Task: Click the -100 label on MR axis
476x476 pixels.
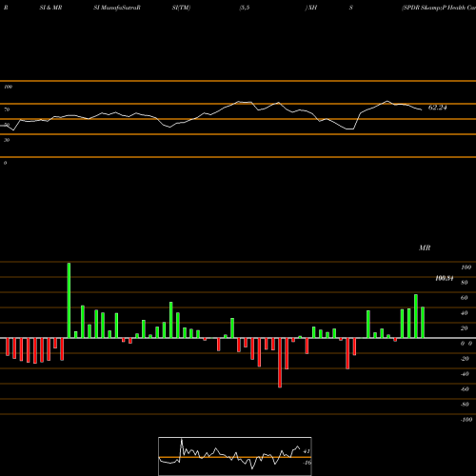Action: [466, 420]
